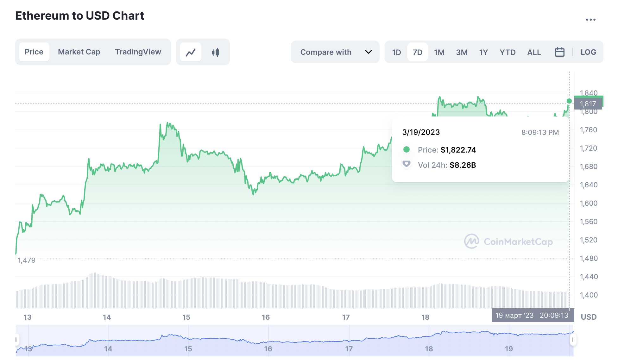This screenshot has height=364, width=618.
Task: Switch to candlestick chart icon
Action: [216, 52]
